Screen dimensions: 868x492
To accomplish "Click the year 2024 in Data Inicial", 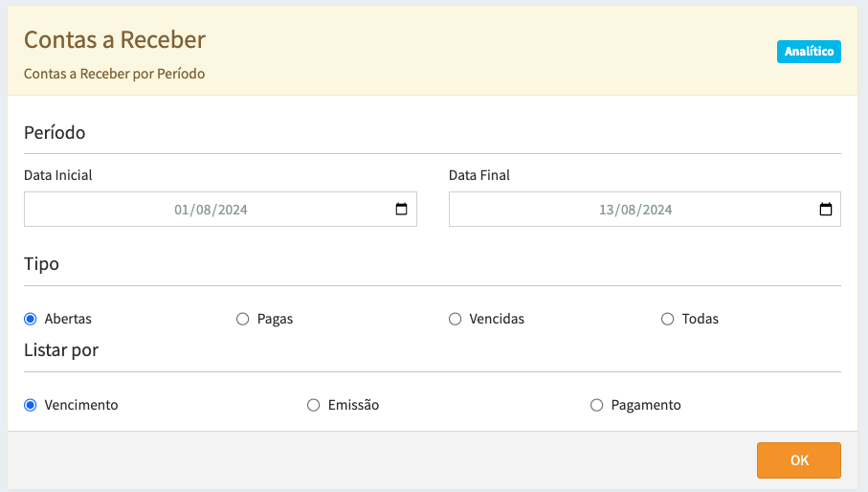I will [x=233, y=210].
